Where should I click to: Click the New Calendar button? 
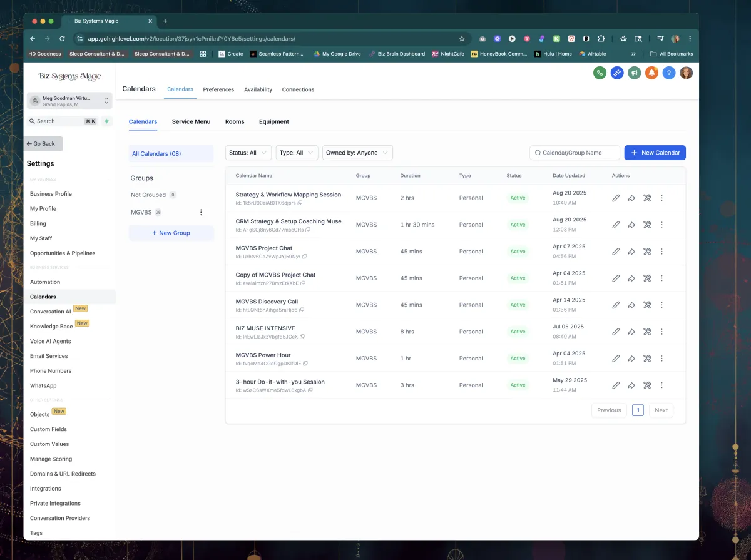pos(655,153)
